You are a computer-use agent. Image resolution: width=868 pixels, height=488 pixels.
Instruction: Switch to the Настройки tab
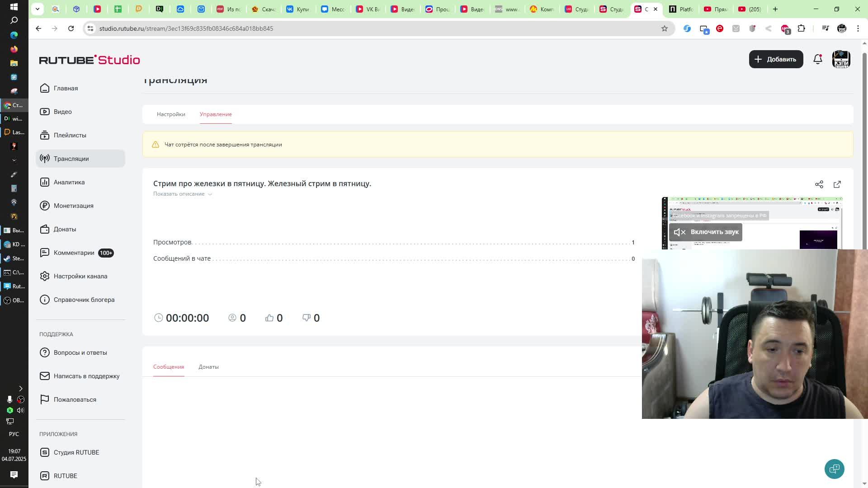(171, 114)
